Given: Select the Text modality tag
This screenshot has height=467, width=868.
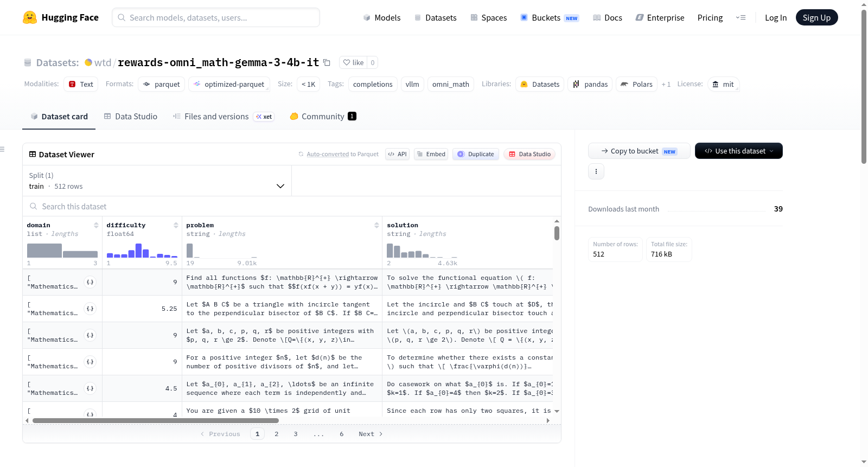Looking at the screenshot, I should pyautogui.click(x=81, y=84).
